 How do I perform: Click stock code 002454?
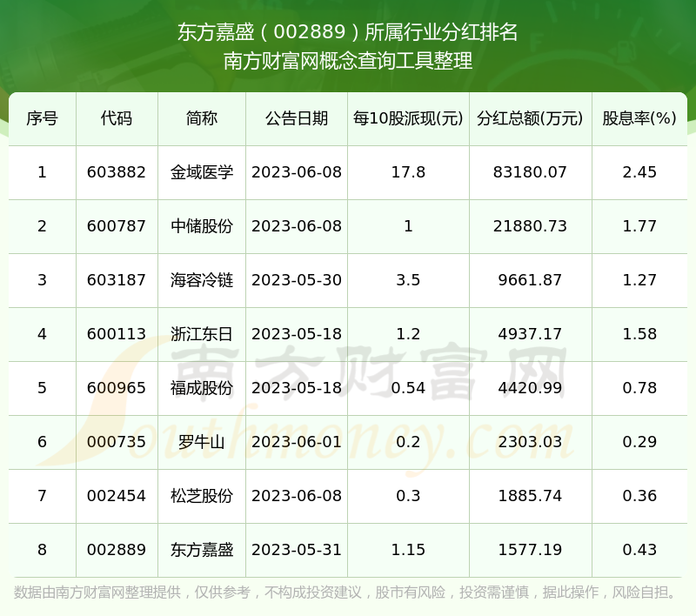(117, 496)
